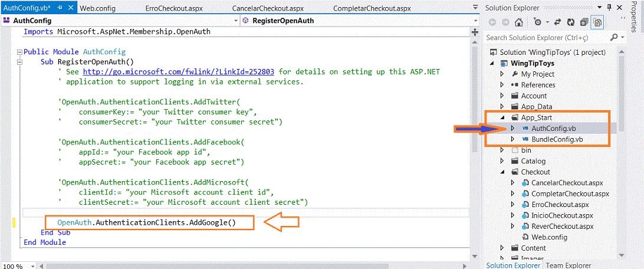This screenshot has width=644, height=269.
Task: Click the Home icon in Solution Explorer
Action: click(x=518, y=22)
